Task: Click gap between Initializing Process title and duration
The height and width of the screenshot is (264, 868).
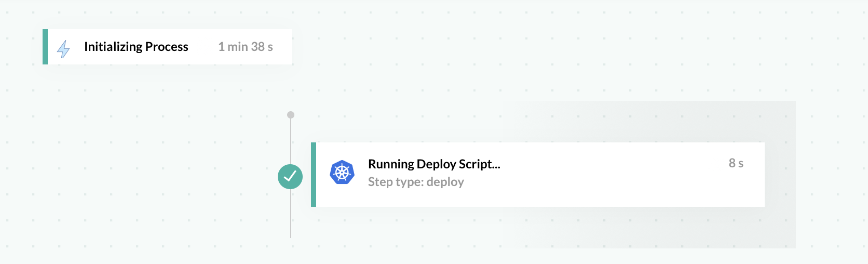Action: tap(203, 47)
